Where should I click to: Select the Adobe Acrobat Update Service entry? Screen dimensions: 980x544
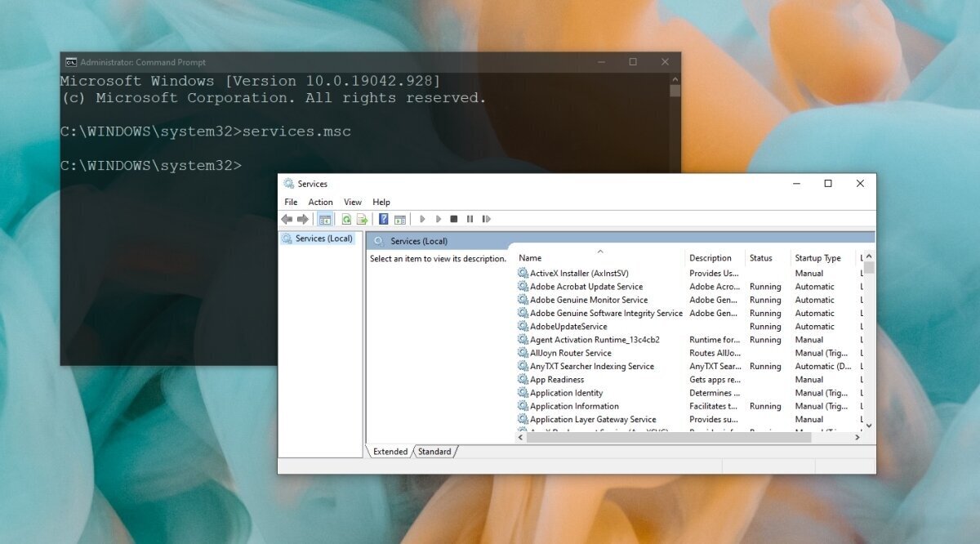(589, 287)
